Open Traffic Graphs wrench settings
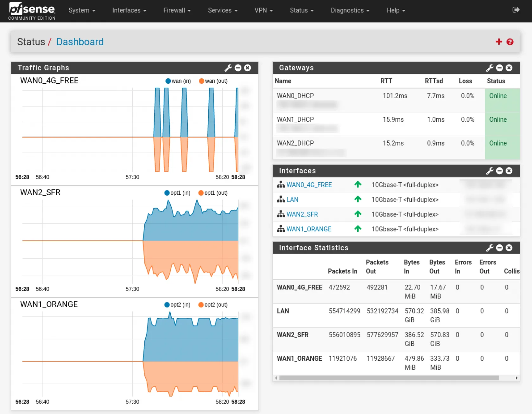The image size is (532, 414). tap(228, 68)
